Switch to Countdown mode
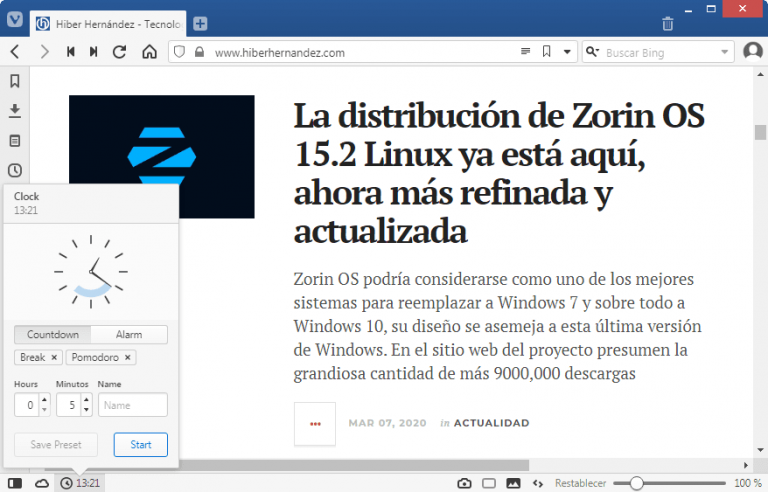The image size is (768, 492). coord(52,335)
